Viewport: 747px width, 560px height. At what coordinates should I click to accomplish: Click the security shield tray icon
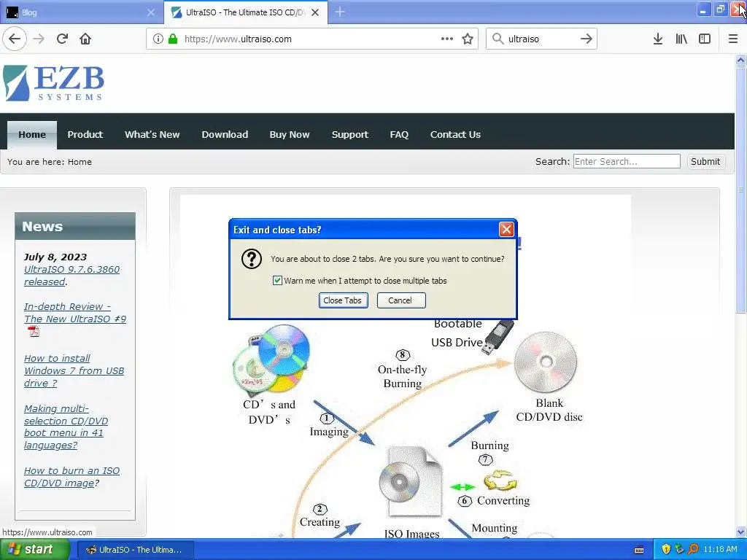(666, 549)
